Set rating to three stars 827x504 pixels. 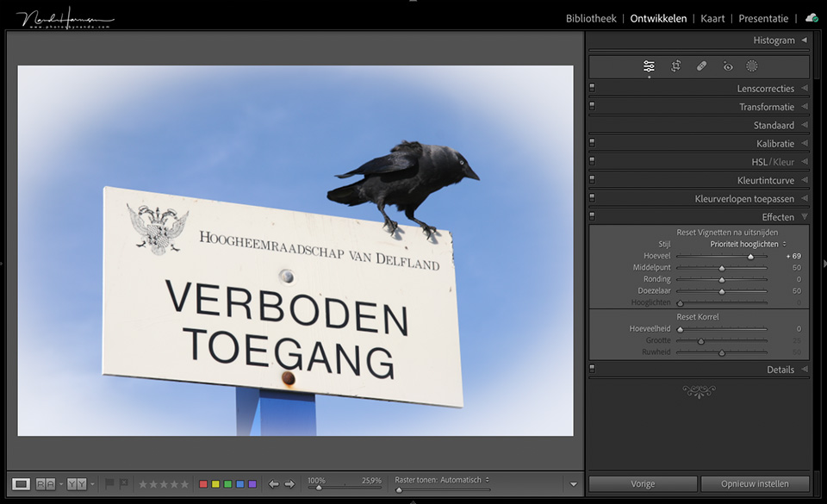tap(164, 484)
